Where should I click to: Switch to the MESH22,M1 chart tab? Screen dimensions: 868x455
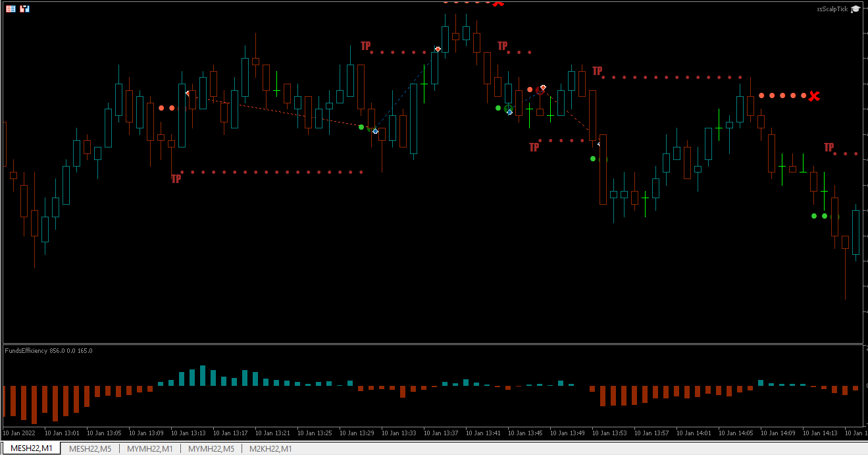pyautogui.click(x=30, y=448)
